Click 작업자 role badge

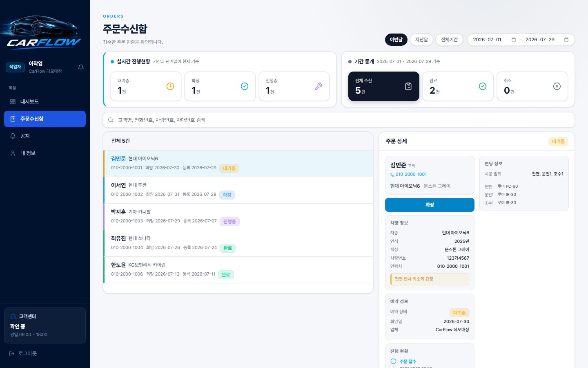click(15, 67)
